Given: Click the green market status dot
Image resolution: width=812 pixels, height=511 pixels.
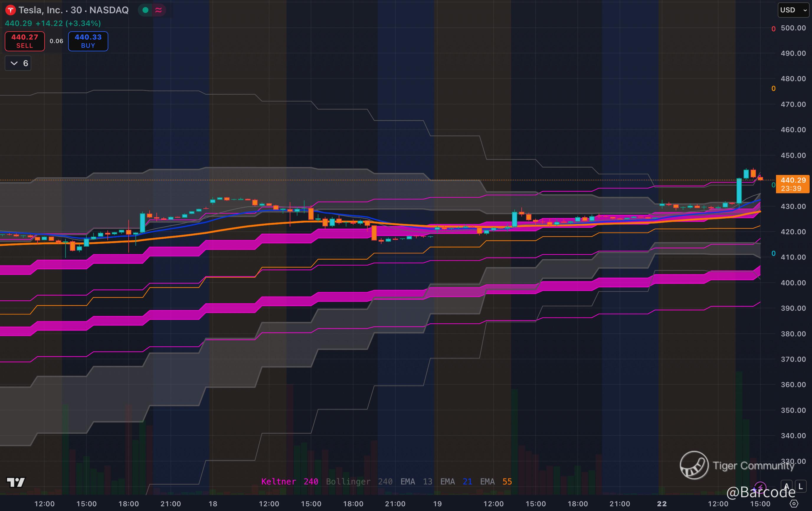Looking at the screenshot, I should (x=146, y=10).
